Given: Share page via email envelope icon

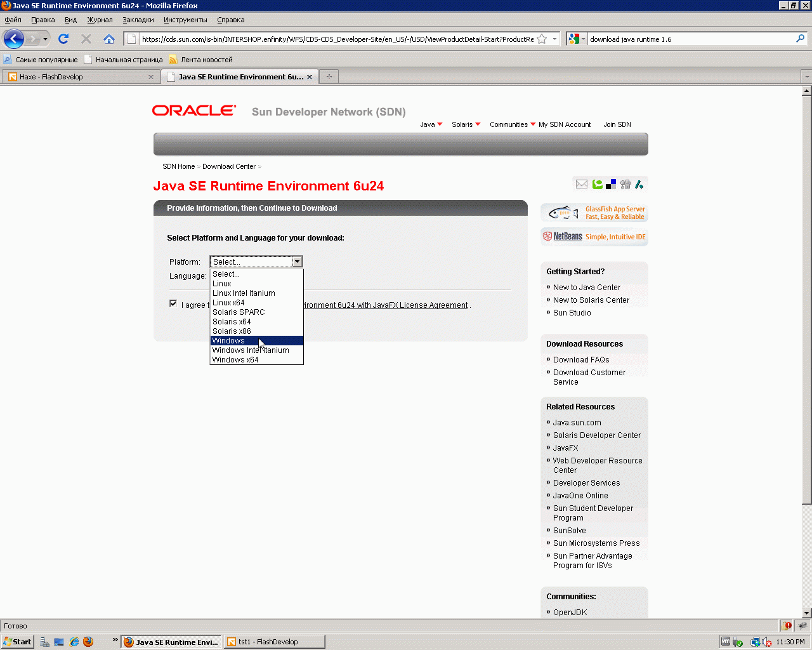Looking at the screenshot, I should point(582,184).
